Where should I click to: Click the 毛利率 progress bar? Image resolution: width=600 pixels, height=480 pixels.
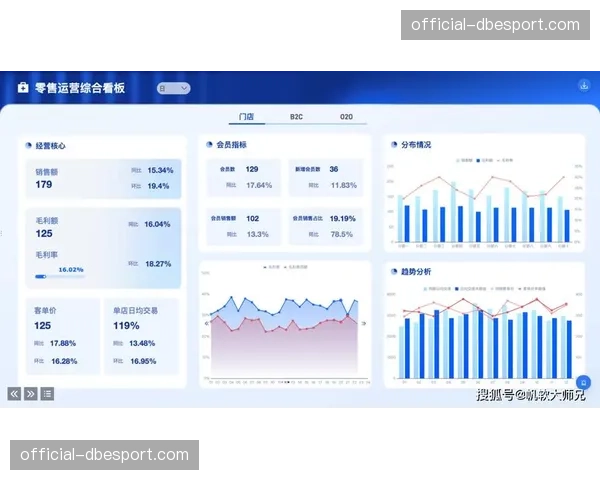point(60,276)
